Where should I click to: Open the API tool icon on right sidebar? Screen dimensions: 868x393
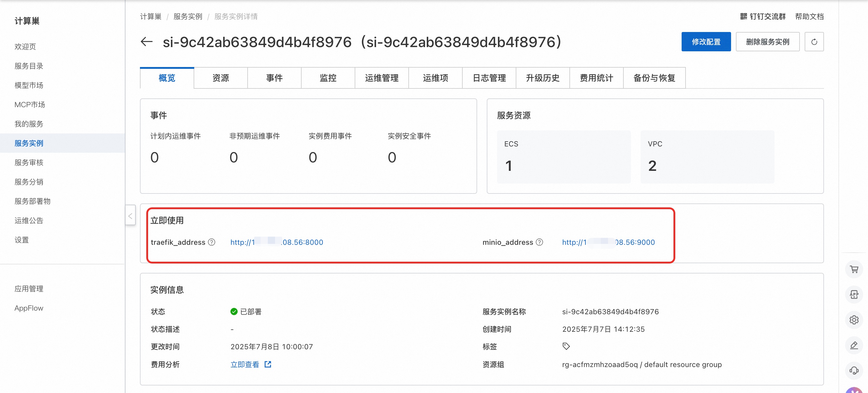point(854,295)
